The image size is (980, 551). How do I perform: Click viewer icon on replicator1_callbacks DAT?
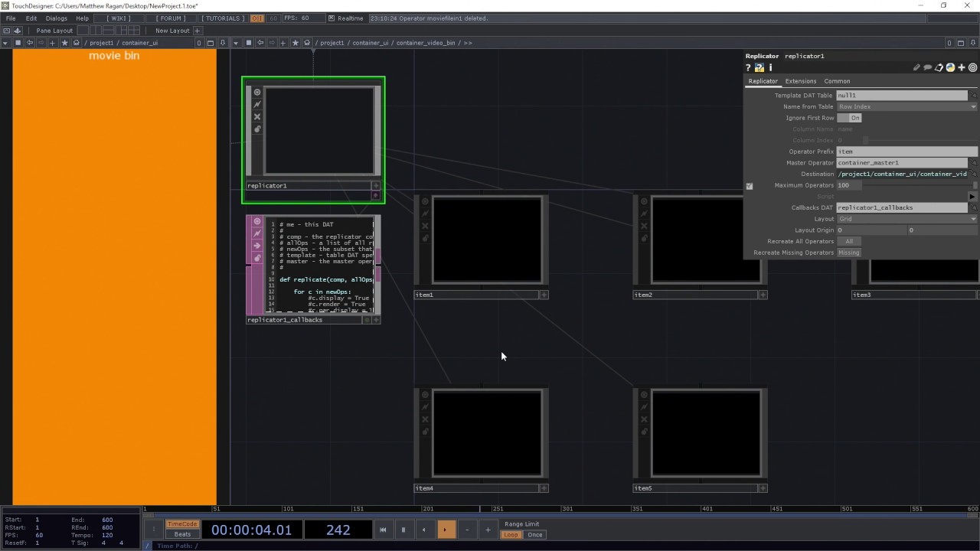click(x=257, y=221)
